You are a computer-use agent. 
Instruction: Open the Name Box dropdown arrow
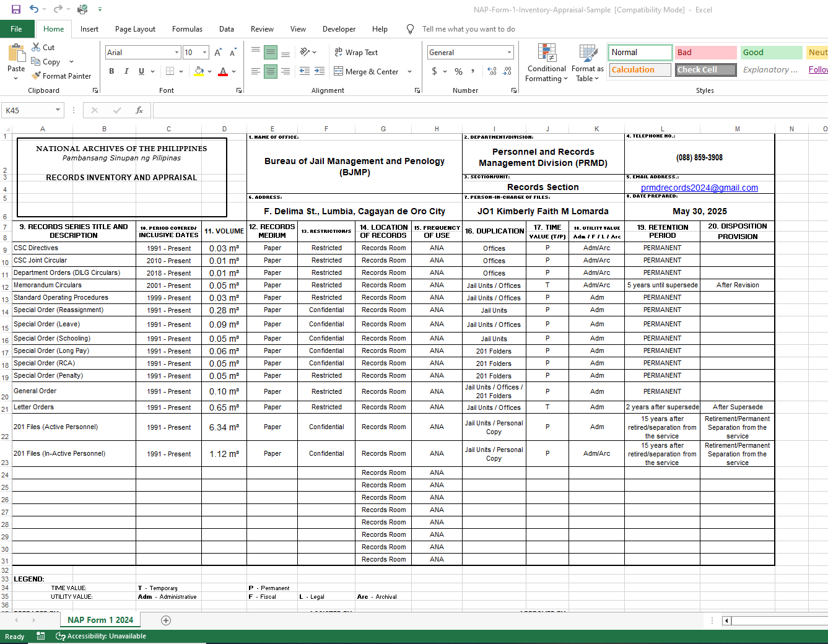coord(58,110)
